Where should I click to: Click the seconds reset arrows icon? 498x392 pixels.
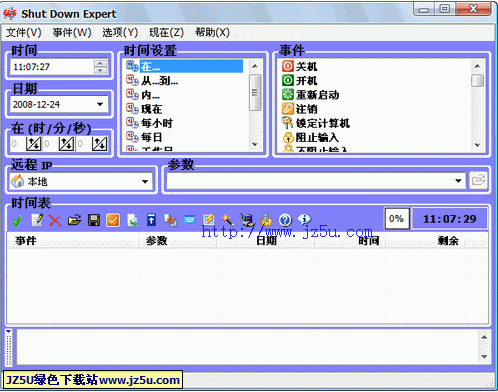point(99,144)
